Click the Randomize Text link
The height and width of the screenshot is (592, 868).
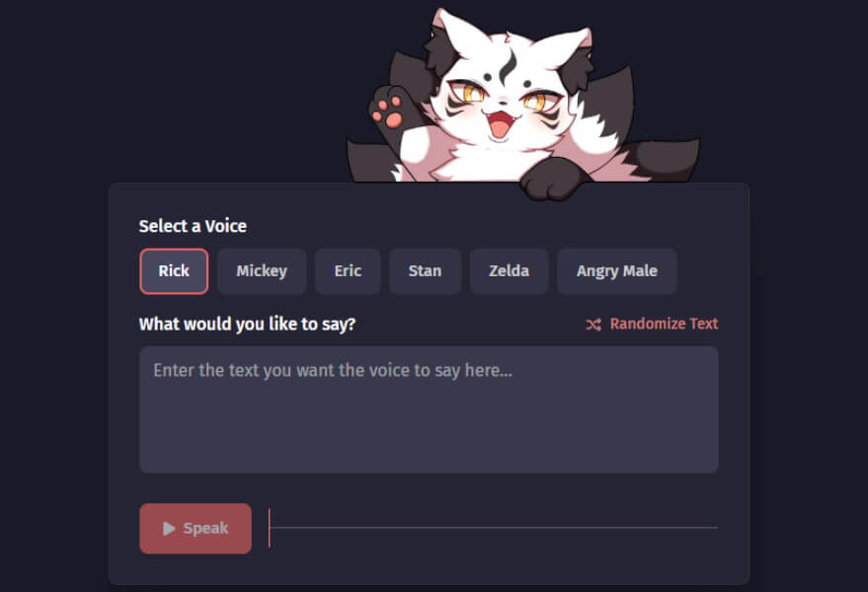pyautogui.click(x=664, y=324)
